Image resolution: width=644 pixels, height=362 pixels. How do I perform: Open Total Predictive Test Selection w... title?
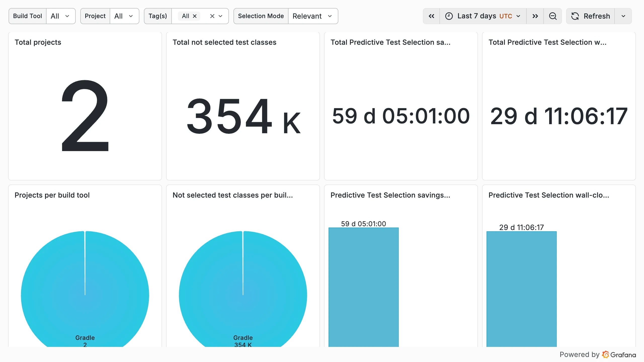(x=547, y=42)
